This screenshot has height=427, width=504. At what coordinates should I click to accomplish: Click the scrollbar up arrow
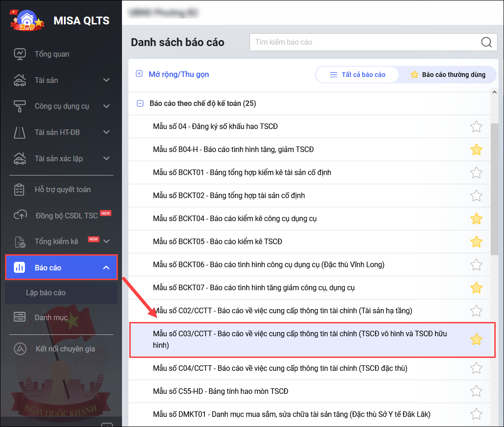pos(494,92)
